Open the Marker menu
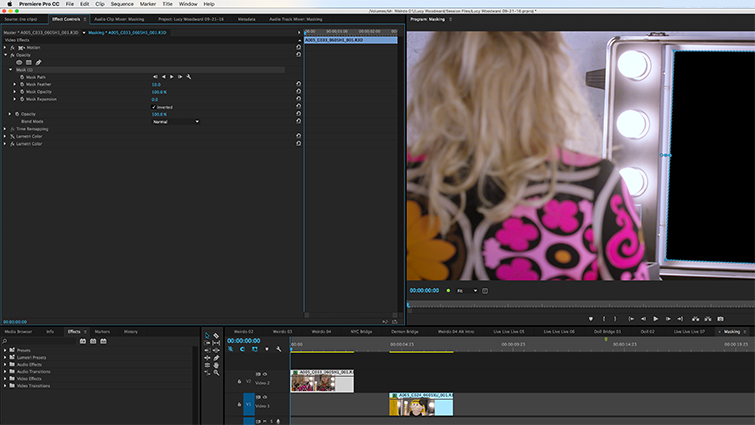 point(148,4)
